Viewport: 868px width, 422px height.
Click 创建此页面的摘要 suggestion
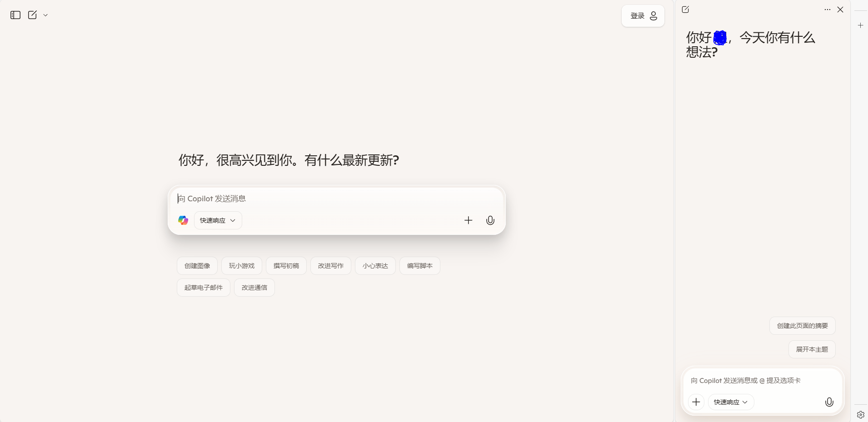click(x=802, y=326)
